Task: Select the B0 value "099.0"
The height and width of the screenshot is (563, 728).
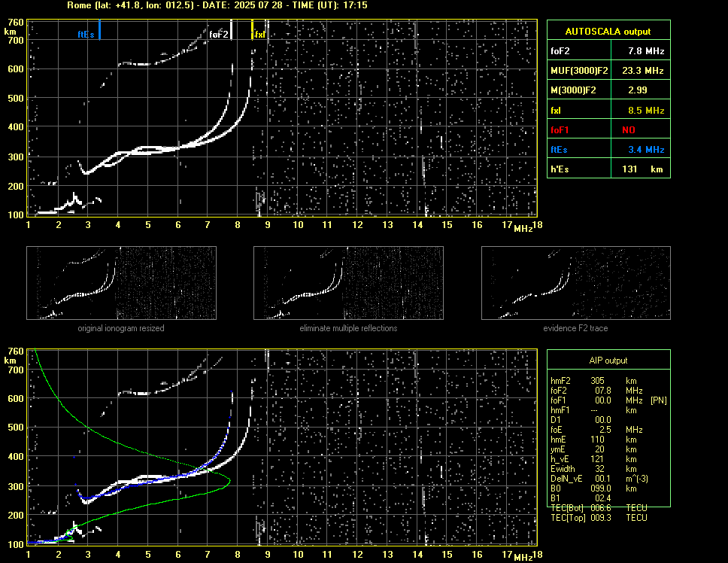Action: coord(600,488)
